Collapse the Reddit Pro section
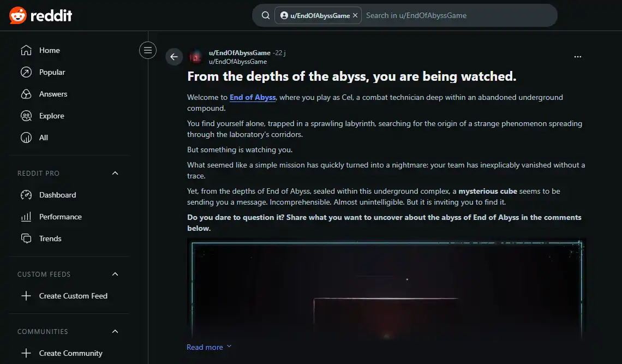Image resolution: width=622 pixels, height=364 pixels. click(115, 173)
